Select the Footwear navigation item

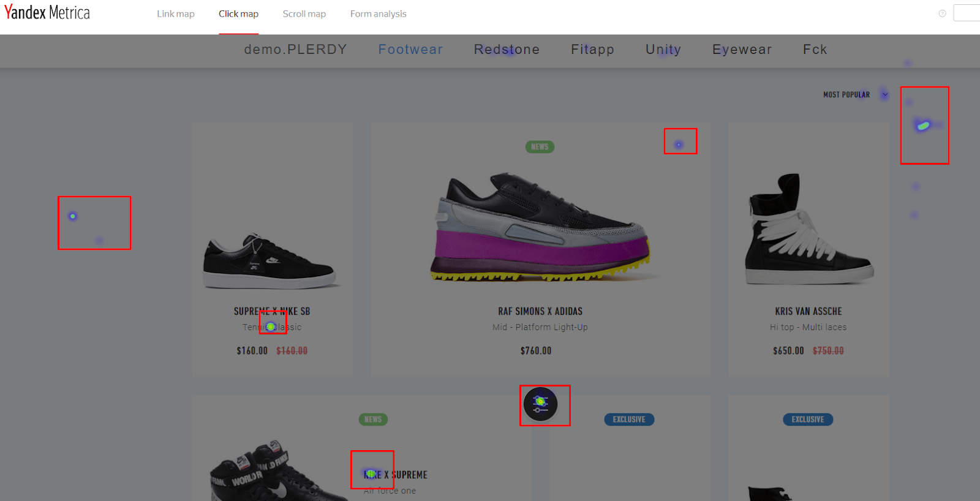(410, 50)
